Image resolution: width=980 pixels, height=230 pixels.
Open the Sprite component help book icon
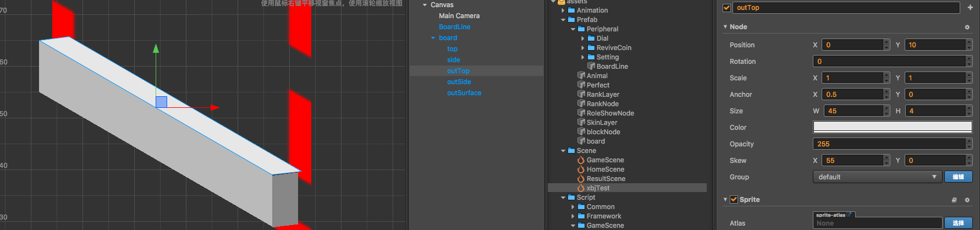tap(954, 200)
